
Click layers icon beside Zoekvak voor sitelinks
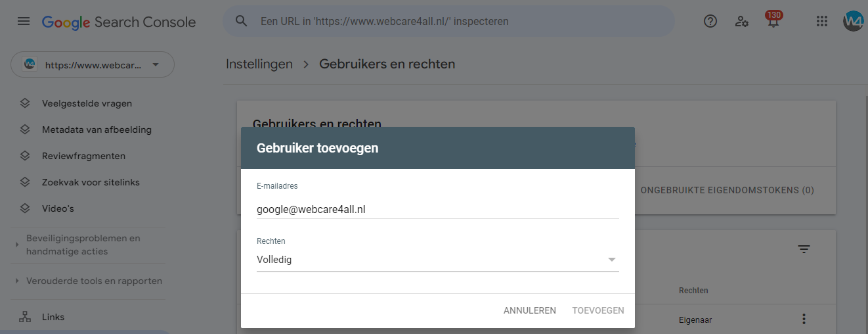coord(25,182)
